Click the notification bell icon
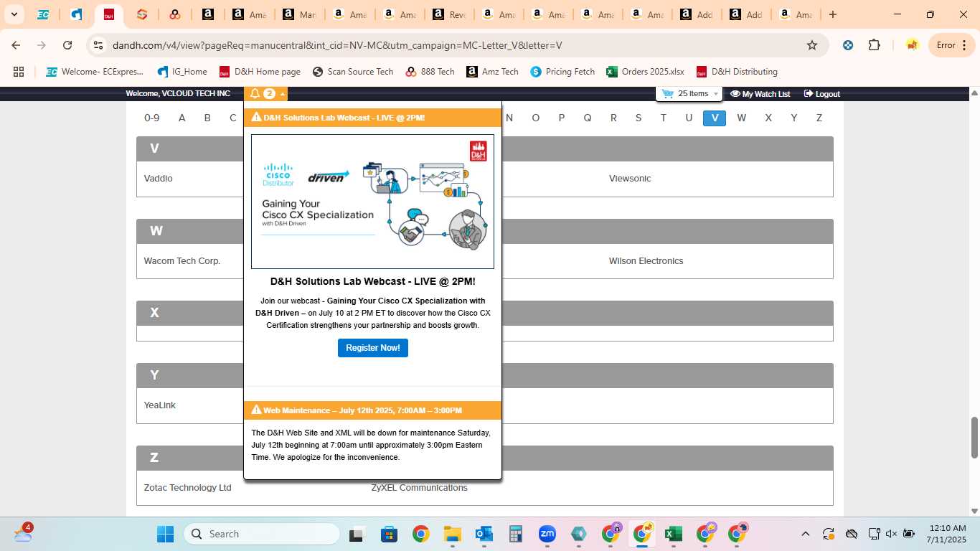This screenshot has height=551, width=980. click(255, 94)
